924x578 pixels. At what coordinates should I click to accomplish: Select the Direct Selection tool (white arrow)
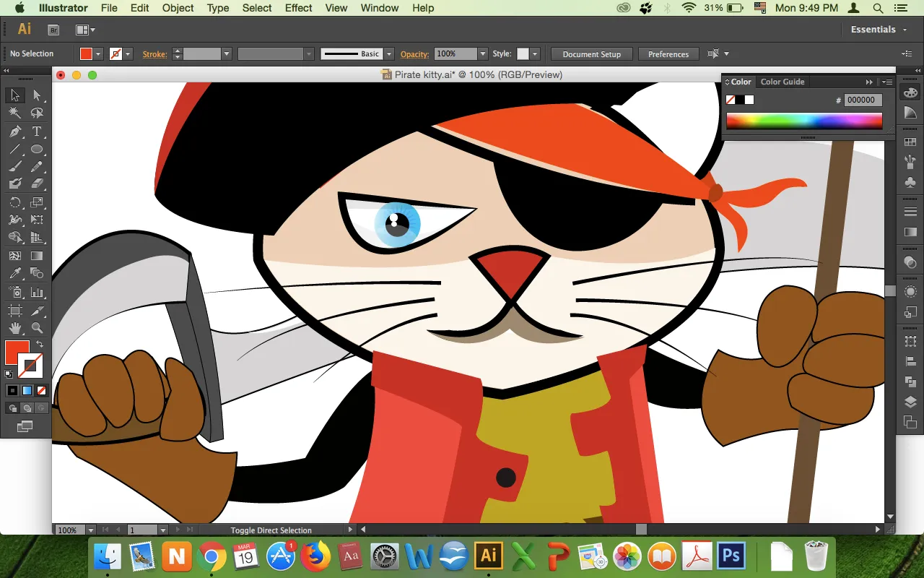coord(38,95)
